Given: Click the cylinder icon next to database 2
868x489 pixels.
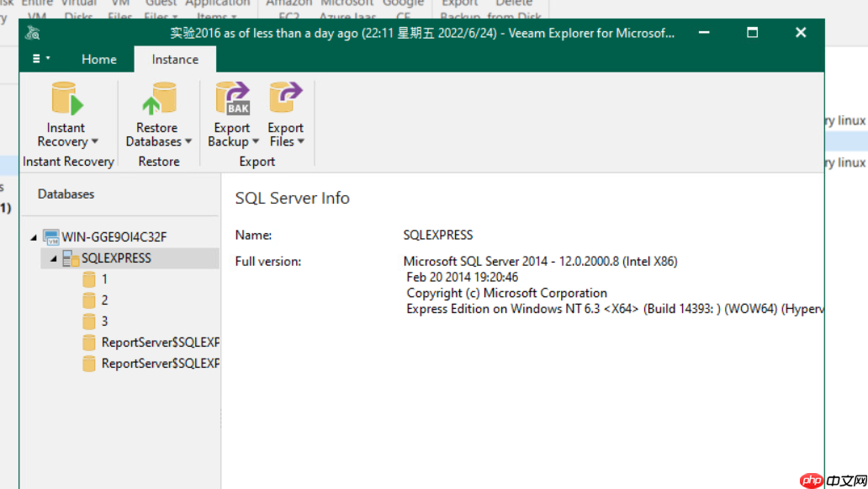Looking at the screenshot, I should point(88,300).
